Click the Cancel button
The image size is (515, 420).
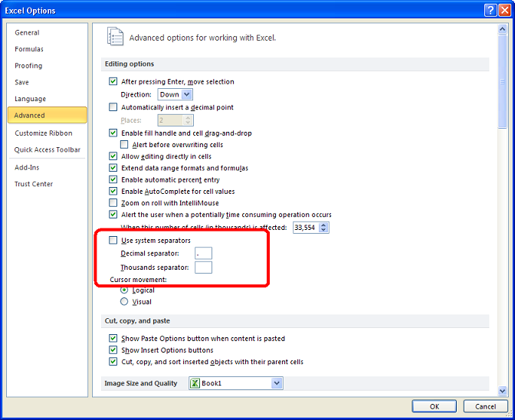pyautogui.click(x=485, y=406)
